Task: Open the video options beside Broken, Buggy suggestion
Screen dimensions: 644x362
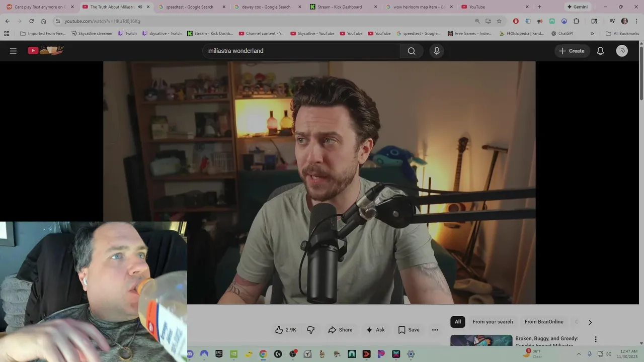Action: point(596,339)
